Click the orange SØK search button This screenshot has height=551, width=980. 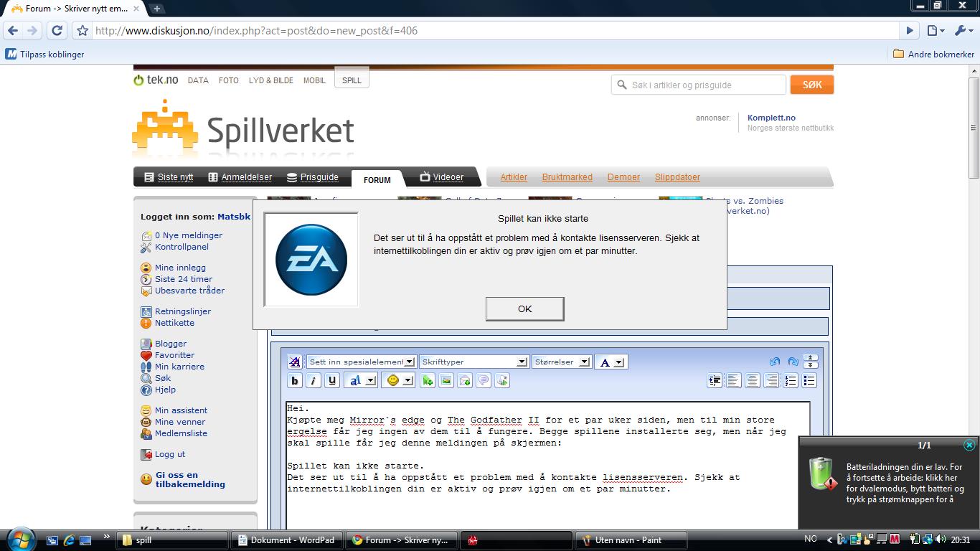pyautogui.click(x=812, y=85)
